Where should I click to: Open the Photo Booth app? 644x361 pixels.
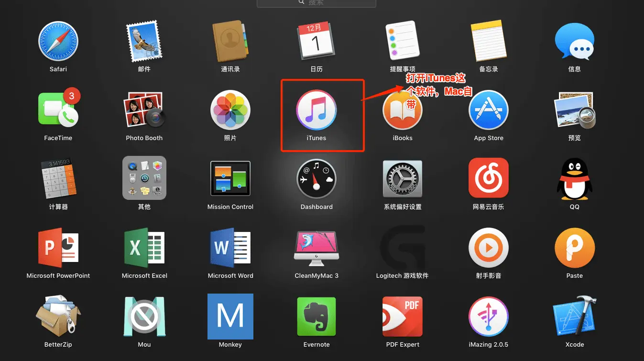click(x=144, y=110)
